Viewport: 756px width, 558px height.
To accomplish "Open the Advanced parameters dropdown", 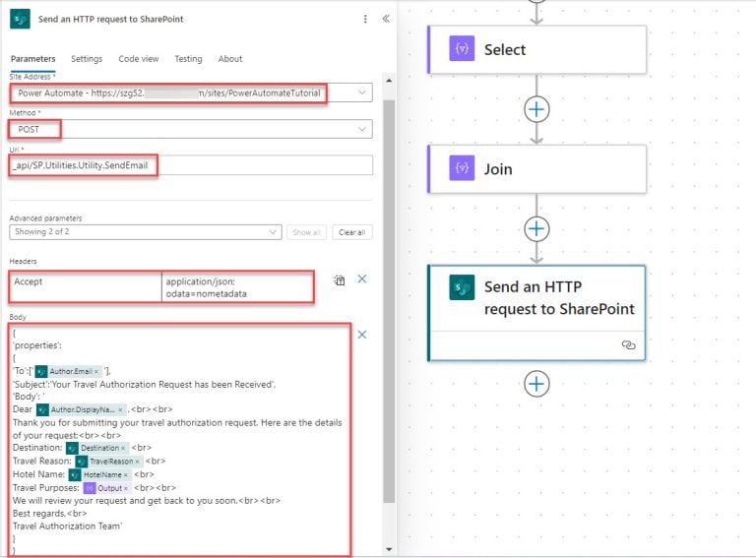I will [146, 232].
